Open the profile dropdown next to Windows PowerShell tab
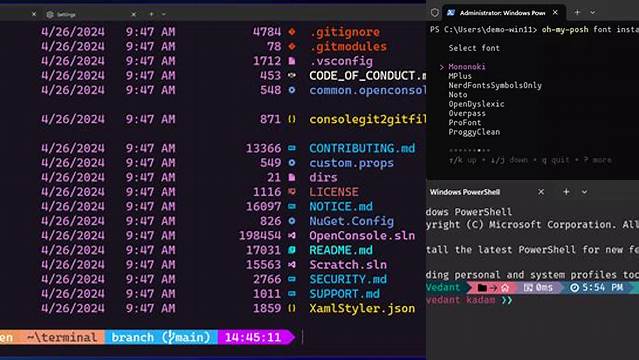The height and width of the screenshot is (360, 639). [x=584, y=192]
